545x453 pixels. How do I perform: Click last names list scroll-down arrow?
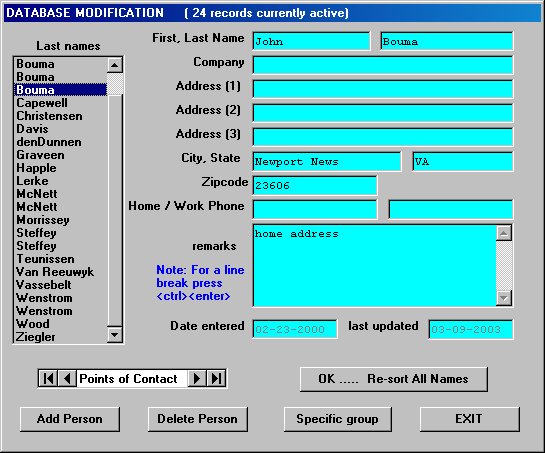[115, 335]
